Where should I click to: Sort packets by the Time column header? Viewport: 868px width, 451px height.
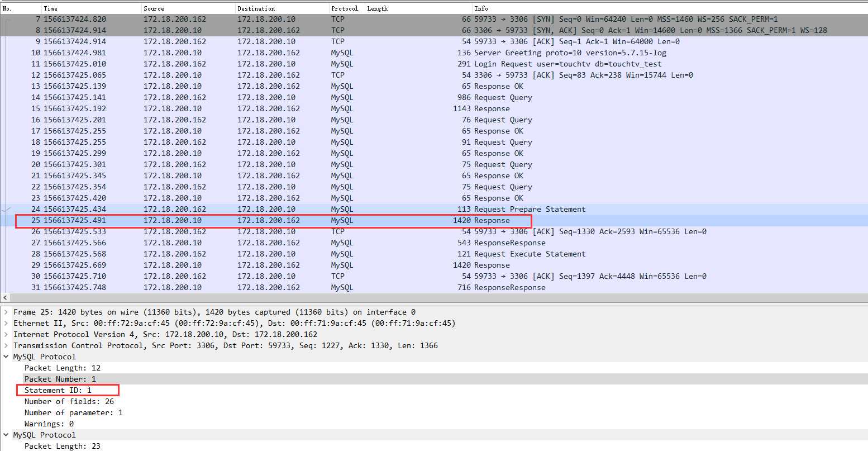click(x=92, y=8)
